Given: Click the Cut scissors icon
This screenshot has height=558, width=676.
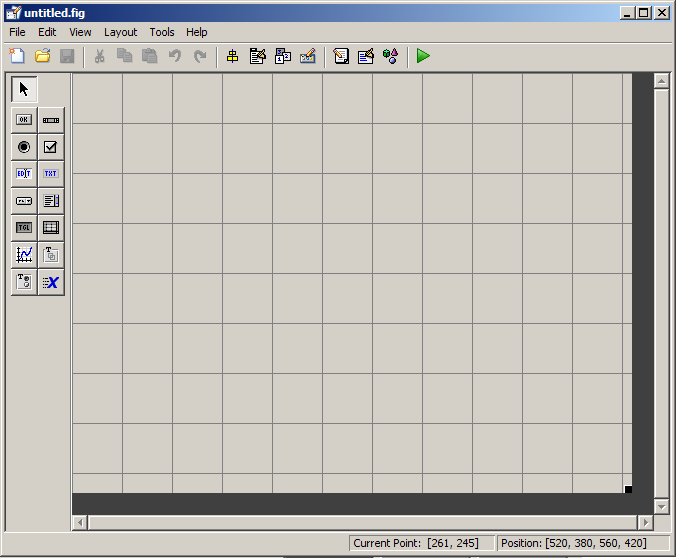Looking at the screenshot, I should [x=100, y=56].
